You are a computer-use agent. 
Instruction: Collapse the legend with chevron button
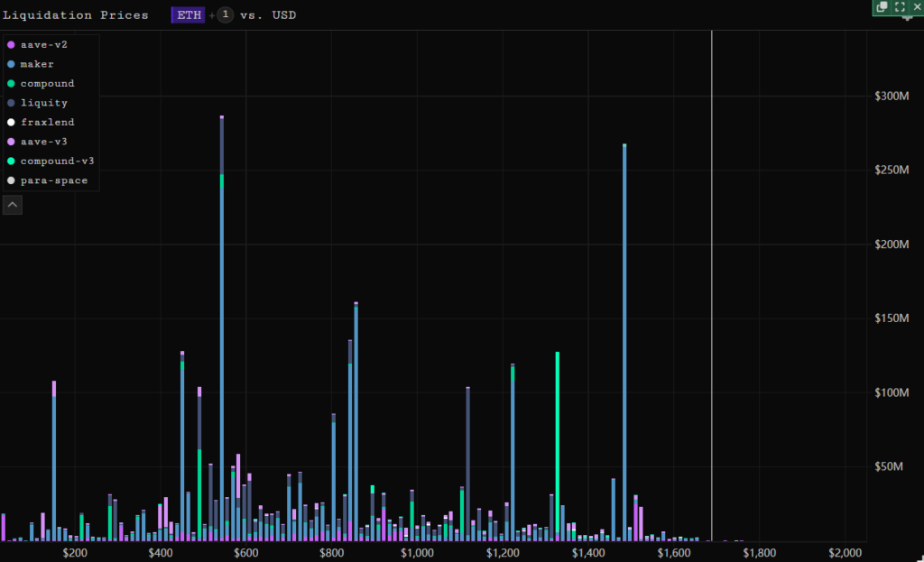point(13,205)
